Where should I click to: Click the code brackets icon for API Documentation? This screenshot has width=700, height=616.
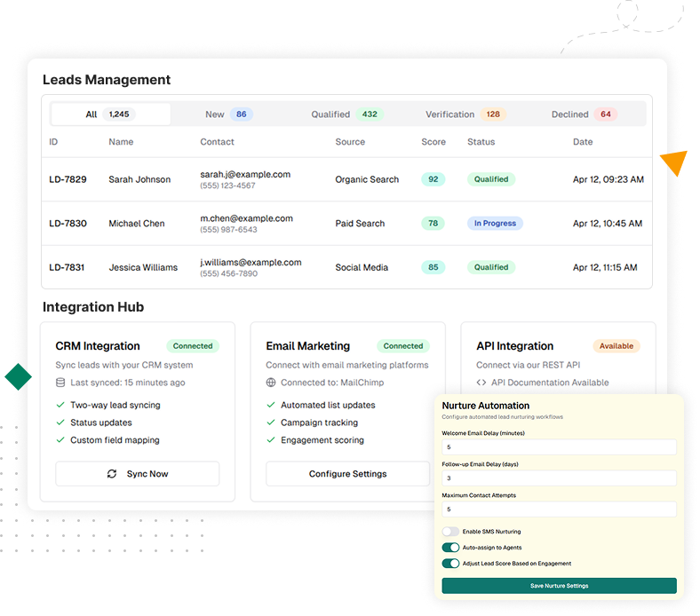tap(481, 383)
